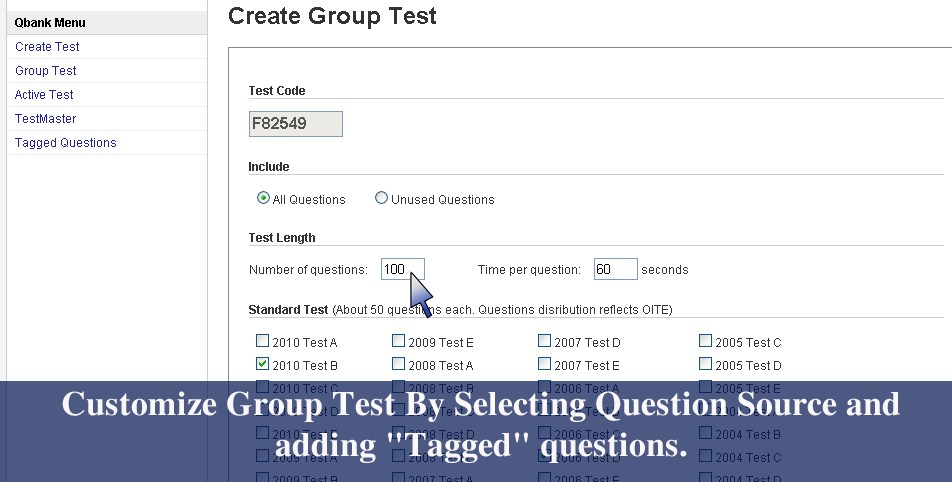Viewport: 952px width, 482px height.
Task: Open Create Test in Qbank menu
Action: point(47,47)
